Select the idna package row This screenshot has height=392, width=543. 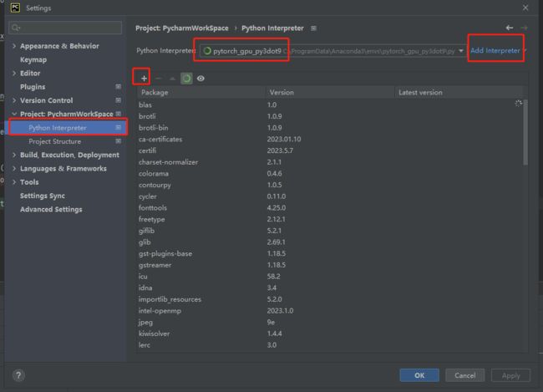pyautogui.click(x=330, y=288)
